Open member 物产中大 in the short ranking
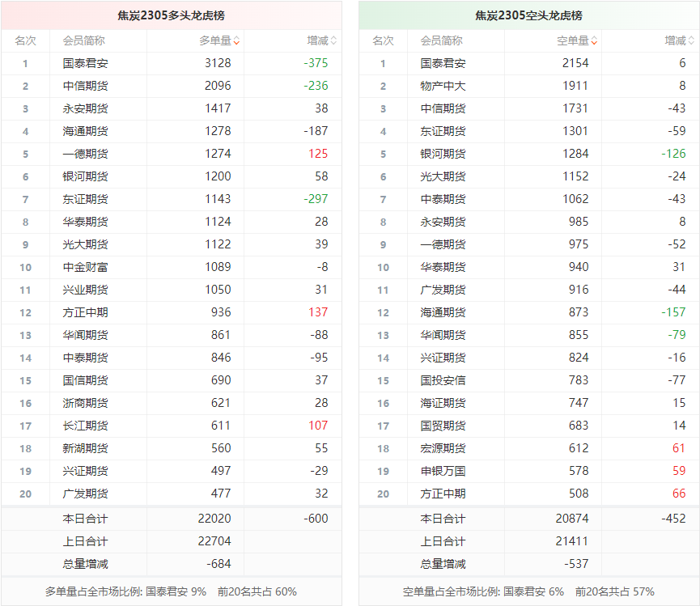 tap(443, 86)
